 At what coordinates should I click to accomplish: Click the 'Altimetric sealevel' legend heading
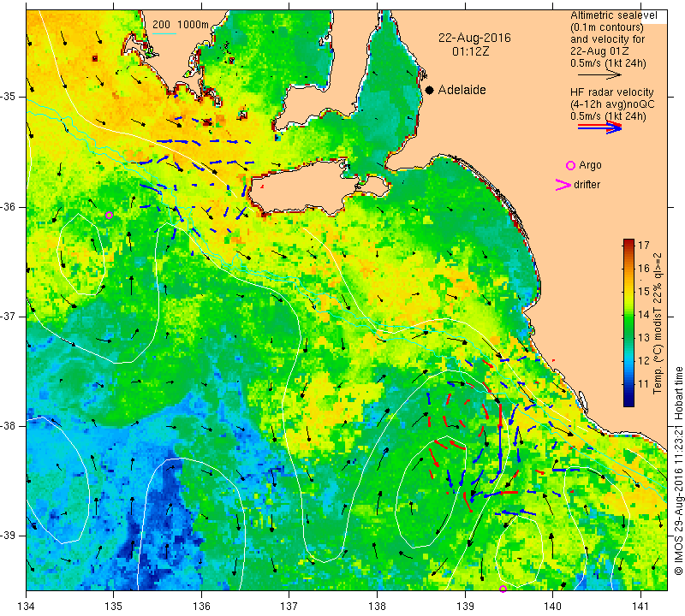(614, 15)
